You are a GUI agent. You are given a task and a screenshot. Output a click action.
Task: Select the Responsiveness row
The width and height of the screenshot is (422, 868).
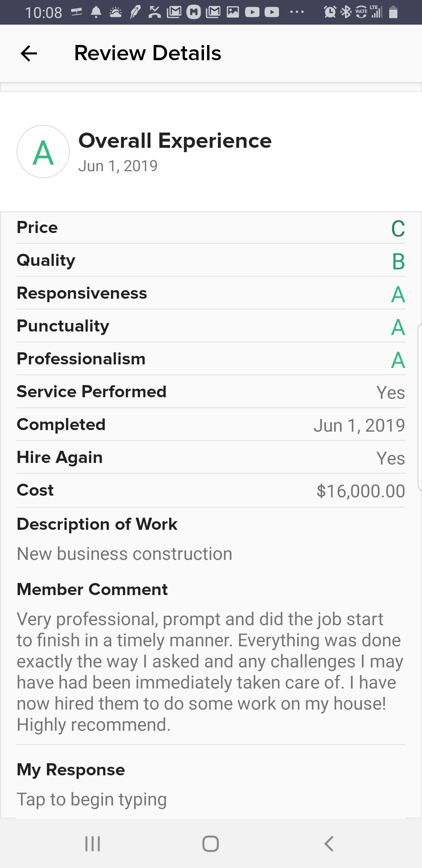pos(211,294)
